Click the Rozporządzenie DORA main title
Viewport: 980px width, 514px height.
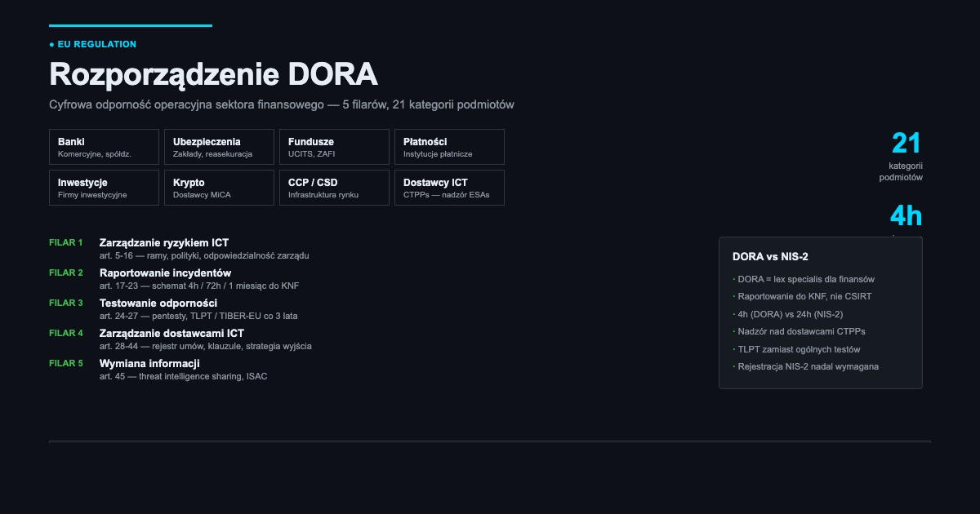point(213,74)
